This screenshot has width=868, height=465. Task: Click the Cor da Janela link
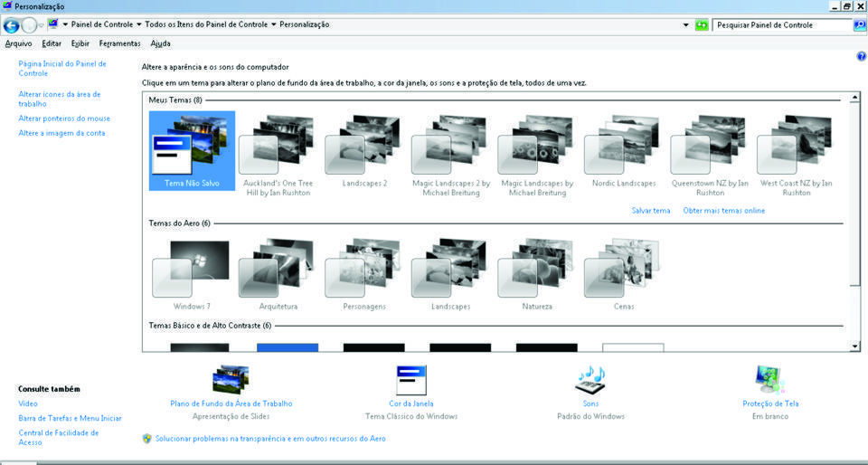411,403
